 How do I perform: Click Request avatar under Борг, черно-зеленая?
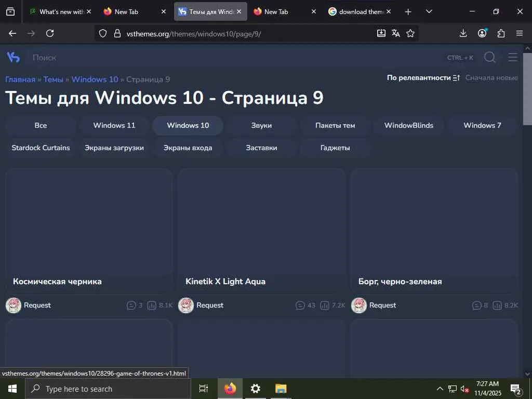(x=359, y=305)
